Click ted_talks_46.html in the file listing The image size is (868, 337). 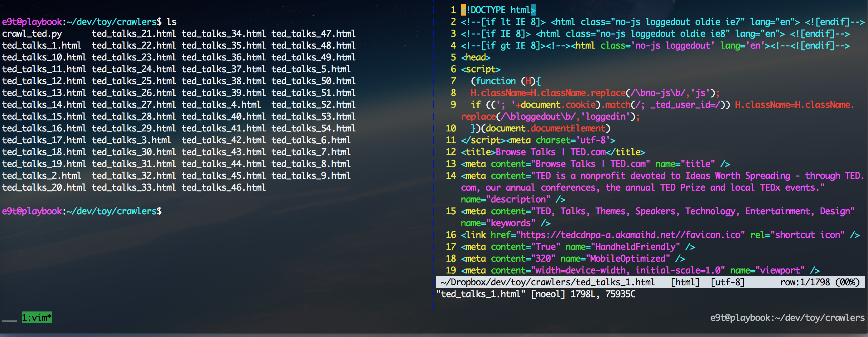[x=224, y=187]
